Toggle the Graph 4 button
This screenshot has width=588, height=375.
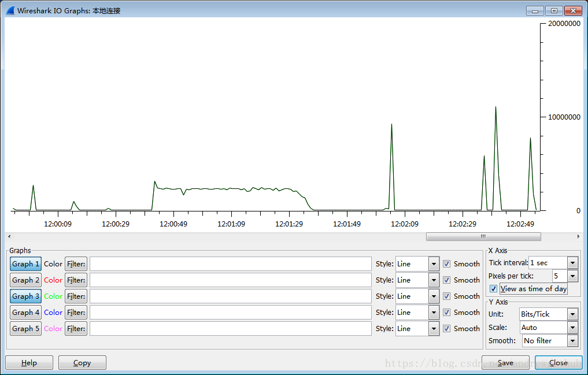(x=25, y=312)
